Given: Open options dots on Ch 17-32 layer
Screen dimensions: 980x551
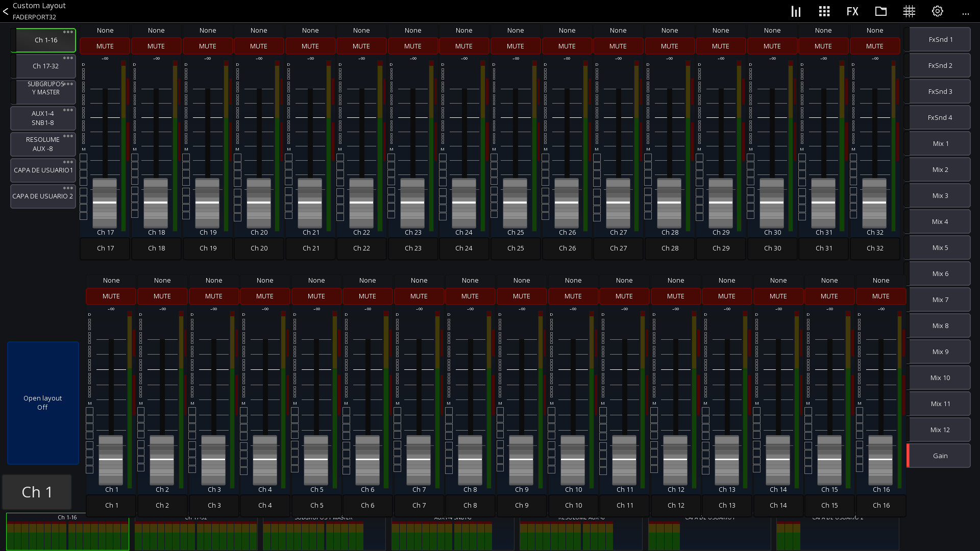Looking at the screenshot, I should (x=68, y=58).
